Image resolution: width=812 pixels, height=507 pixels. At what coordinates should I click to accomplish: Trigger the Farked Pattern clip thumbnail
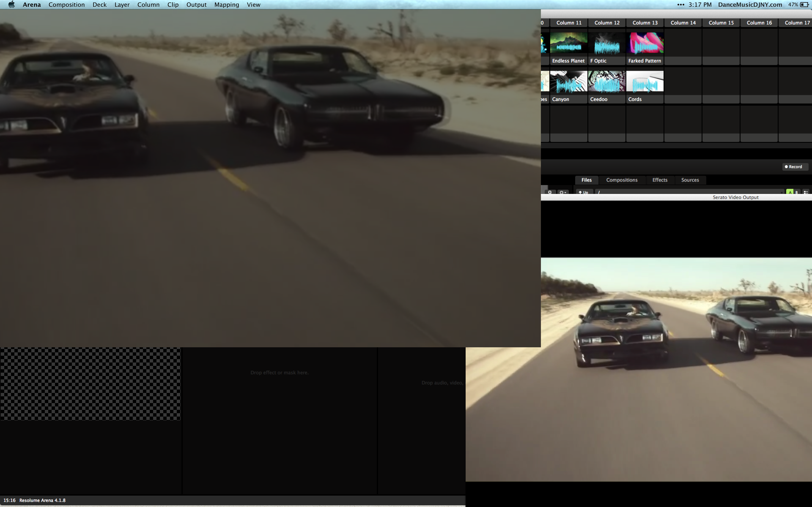[645, 43]
